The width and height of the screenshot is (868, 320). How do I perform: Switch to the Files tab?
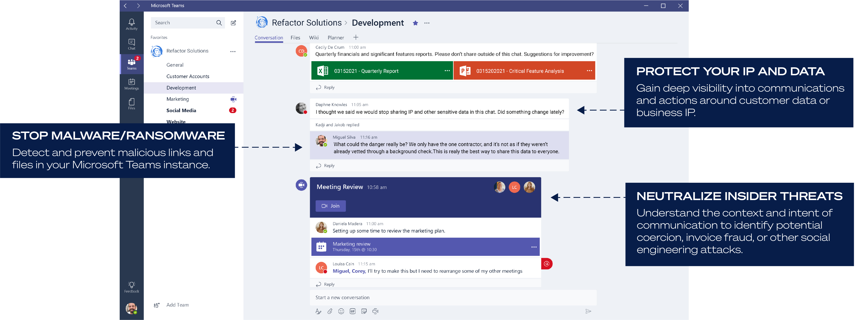(x=295, y=38)
